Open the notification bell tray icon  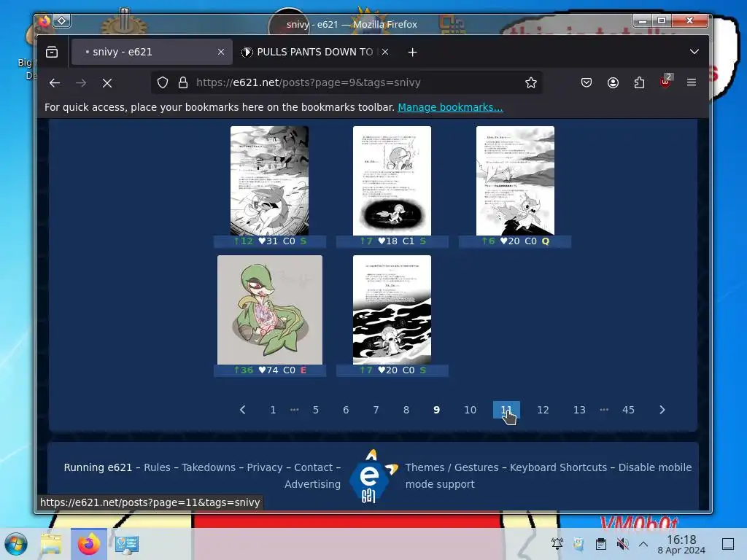[557, 543]
